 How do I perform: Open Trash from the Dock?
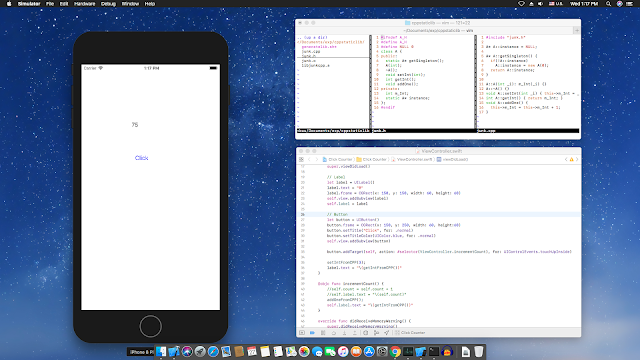(x=478, y=351)
